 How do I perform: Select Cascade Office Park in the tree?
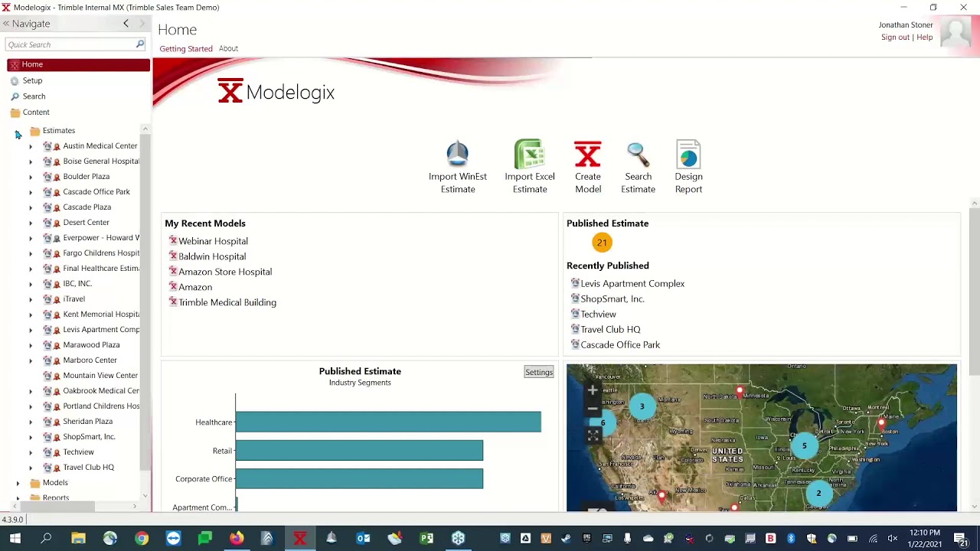96,192
